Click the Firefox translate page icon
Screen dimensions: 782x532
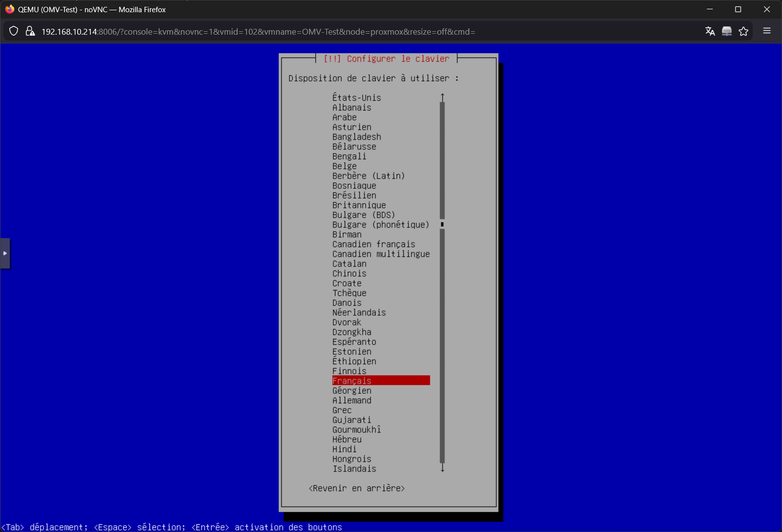coord(710,31)
